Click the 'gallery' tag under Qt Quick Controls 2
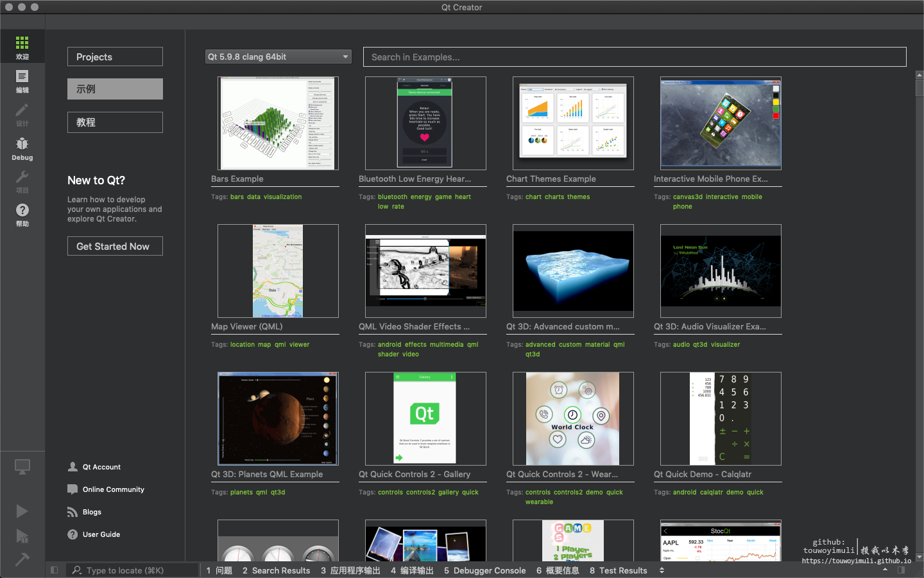The width and height of the screenshot is (924, 578). pos(449,493)
